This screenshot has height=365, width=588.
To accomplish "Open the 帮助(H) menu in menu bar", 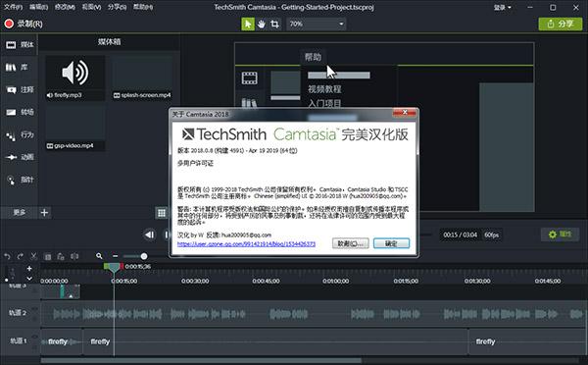I will 143,7.
